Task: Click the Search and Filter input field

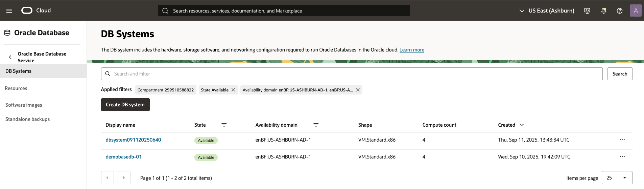Action: 352,74
